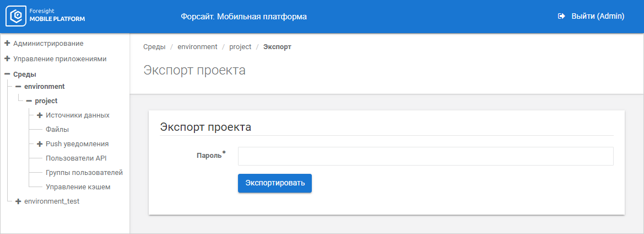Select Группы пользователей in sidebar
This screenshot has width=644, height=234.
pyautogui.click(x=84, y=173)
